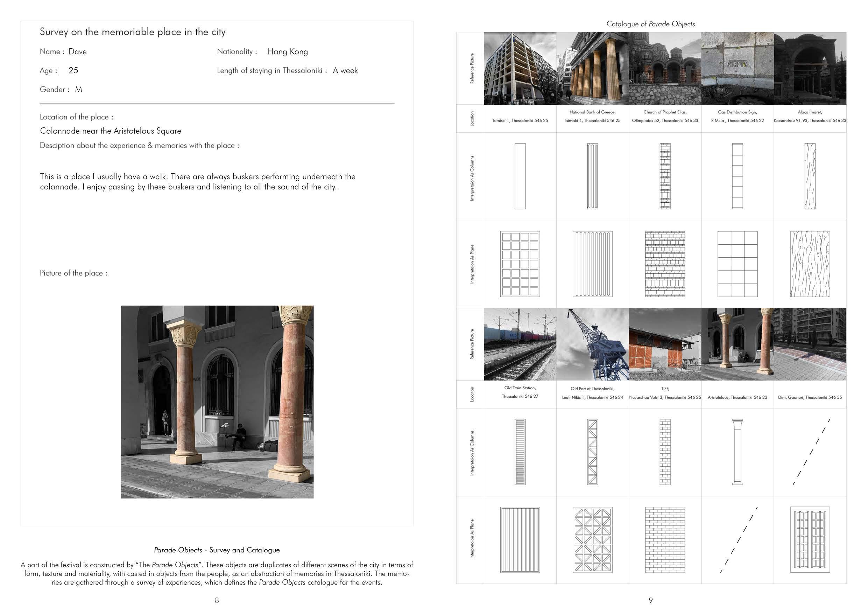Click the National Bank of Greece photo
The height and width of the screenshot is (614, 868).
(592, 68)
